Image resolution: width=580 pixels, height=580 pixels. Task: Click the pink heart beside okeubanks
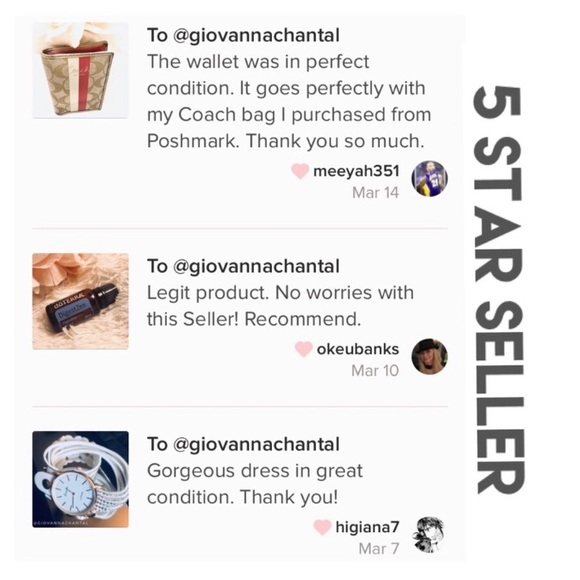pyautogui.click(x=304, y=349)
